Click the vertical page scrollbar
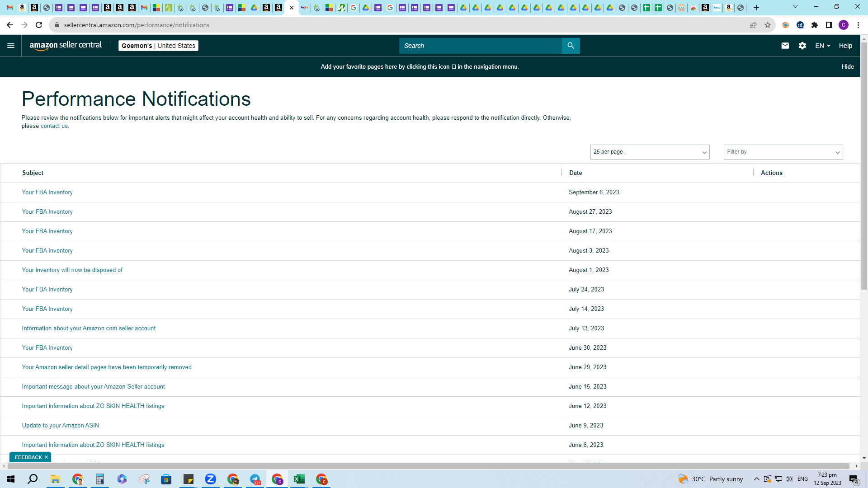868x488 pixels. 864,166
